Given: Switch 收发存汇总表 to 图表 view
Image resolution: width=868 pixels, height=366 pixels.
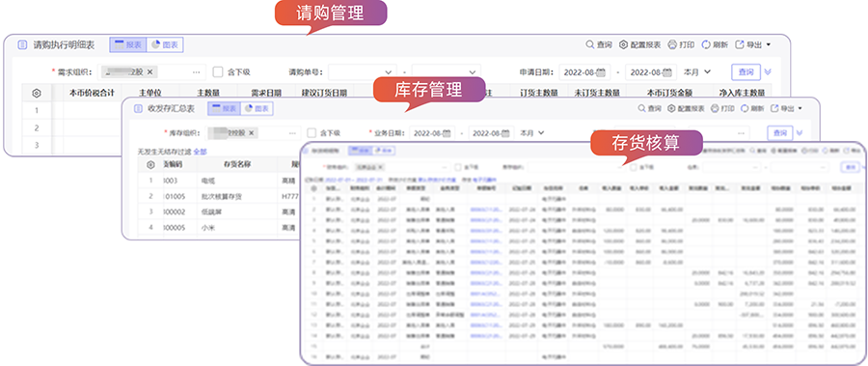Looking at the screenshot, I should tap(257, 109).
